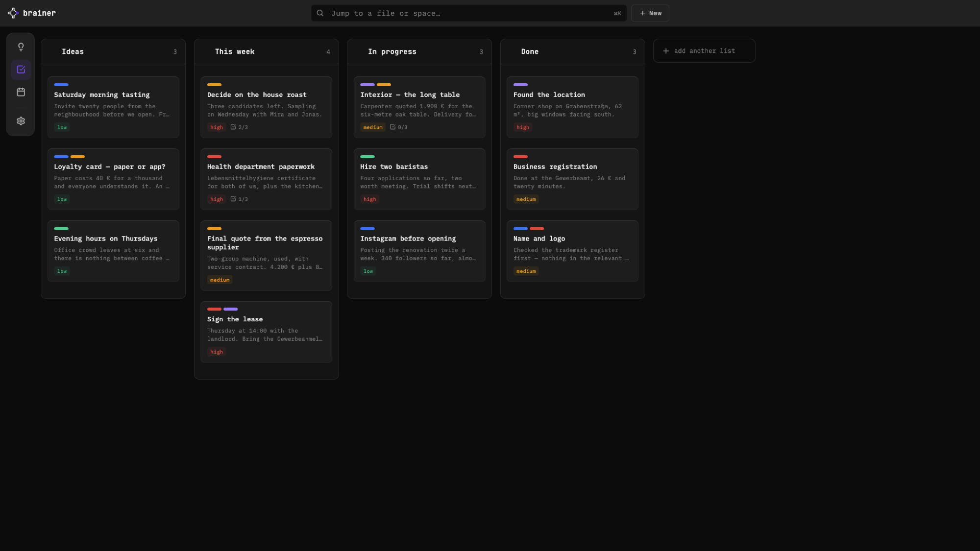Click low tag on Instagram before opening

click(x=368, y=271)
